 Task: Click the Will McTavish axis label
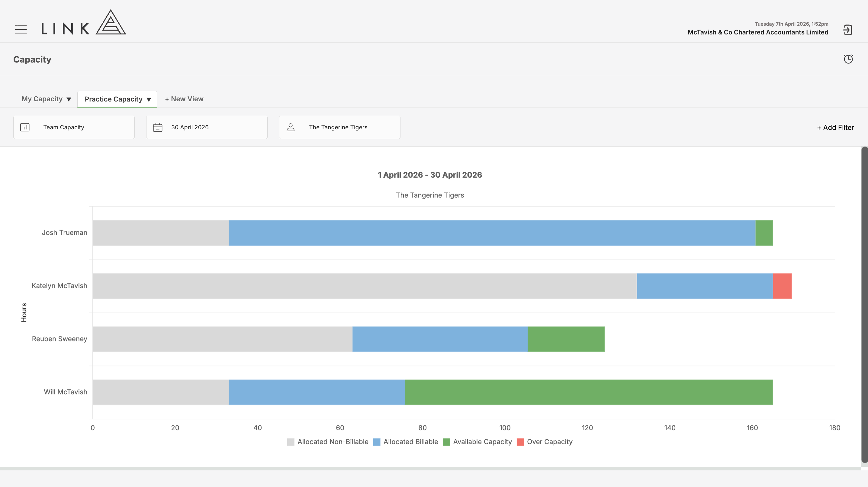[x=65, y=392]
